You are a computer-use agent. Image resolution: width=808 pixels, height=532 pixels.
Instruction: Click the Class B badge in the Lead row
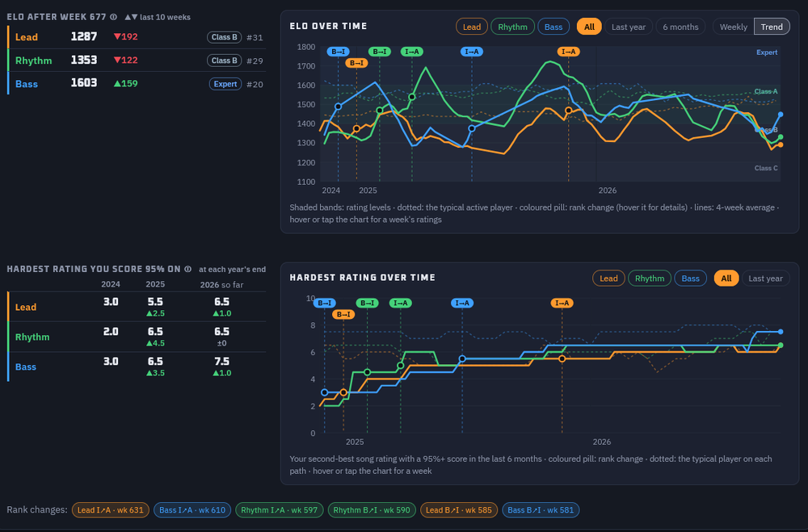pyautogui.click(x=224, y=37)
